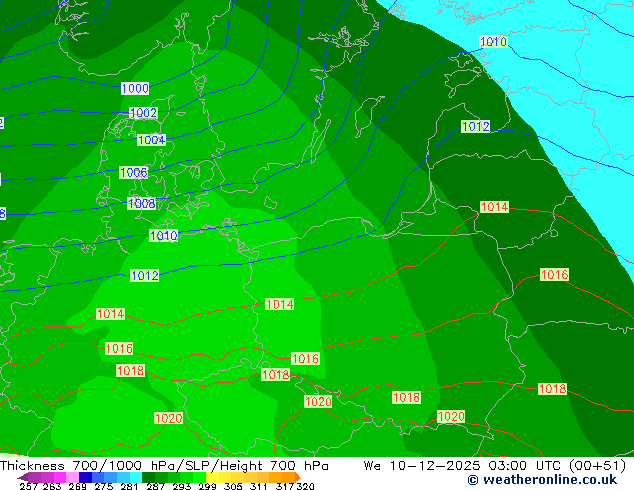The width and height of the screenshot is (634, 490).
Task: Click the blue 1000 isobar label
Action: pyautogui.click(x=135, y=88)
